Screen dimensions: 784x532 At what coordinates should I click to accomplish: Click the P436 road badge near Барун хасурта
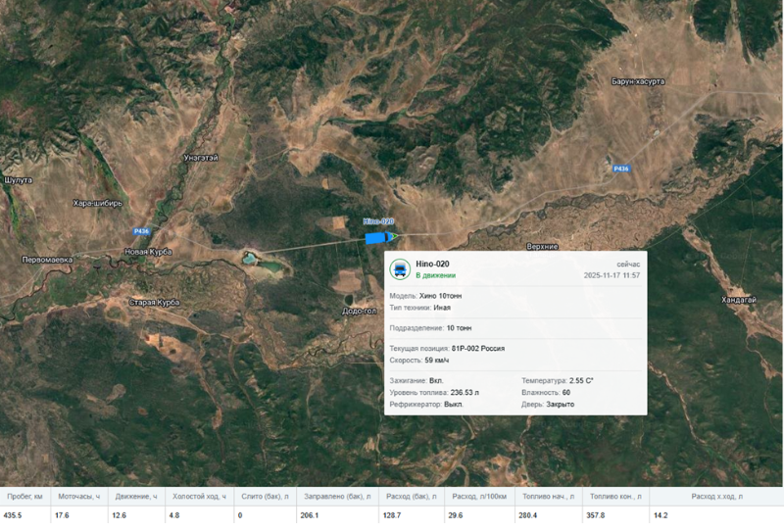pos(621,169)
